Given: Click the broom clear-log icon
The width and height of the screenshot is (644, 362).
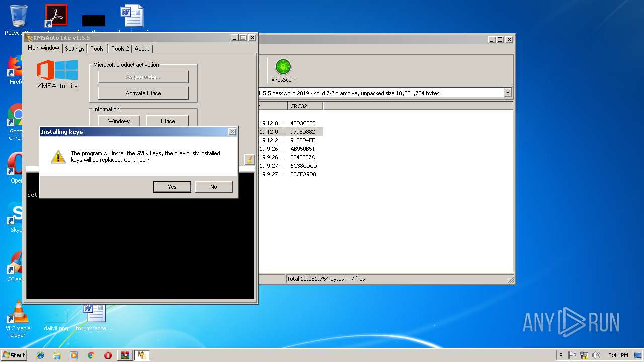Looking at the screenshot, I should coord(249,160).
